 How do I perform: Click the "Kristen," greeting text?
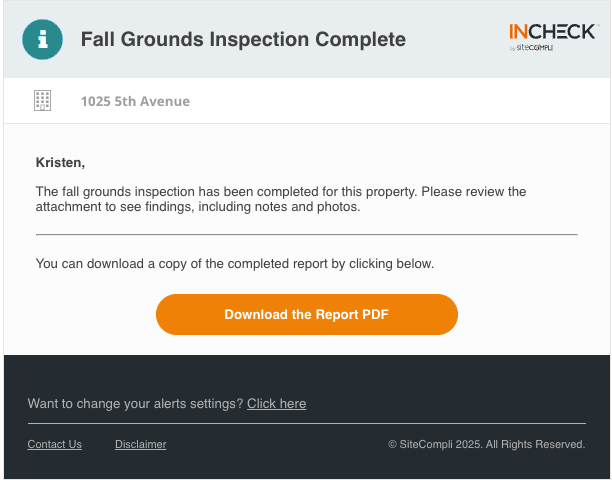(x=60, y=162)
